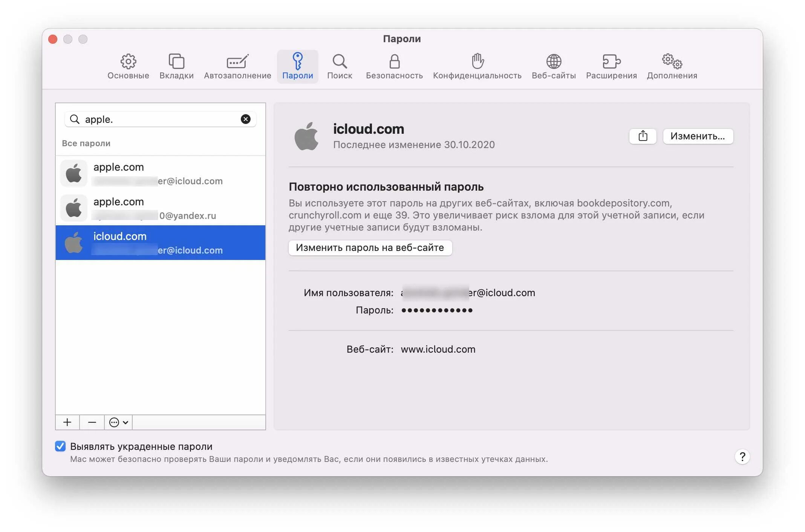805x532 pixels.
Task: Open the Дополнения gears tab
Action: point(672,67)
